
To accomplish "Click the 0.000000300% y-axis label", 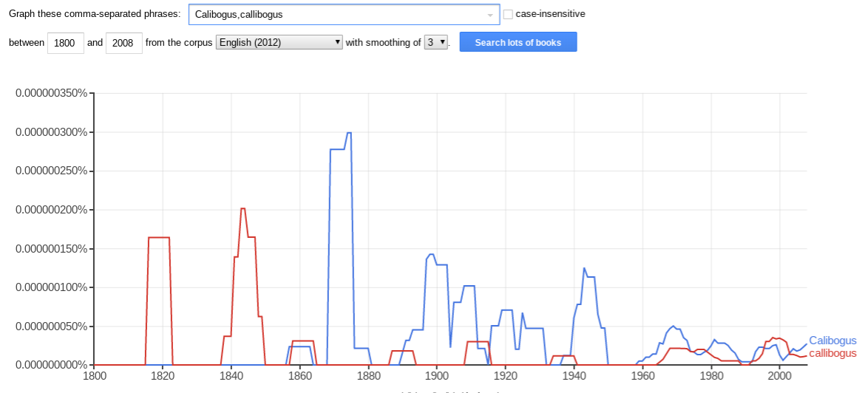I will click(x=51, y=132).
